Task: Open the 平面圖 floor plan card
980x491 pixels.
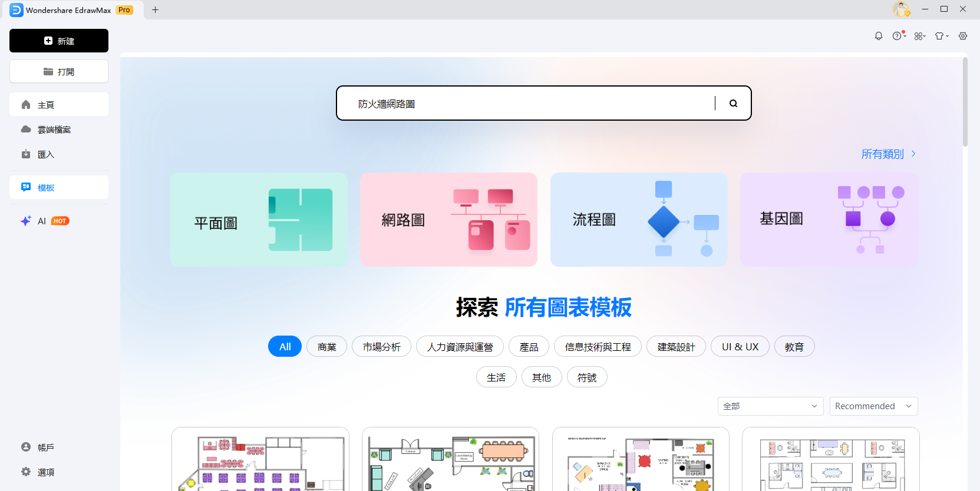Action: pos(259,220)
